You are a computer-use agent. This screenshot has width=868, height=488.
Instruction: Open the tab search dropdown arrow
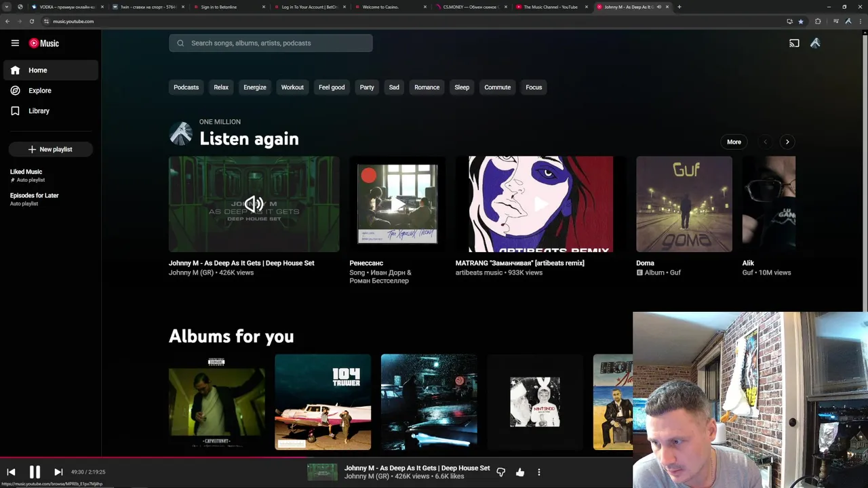[x=7, y=7]
